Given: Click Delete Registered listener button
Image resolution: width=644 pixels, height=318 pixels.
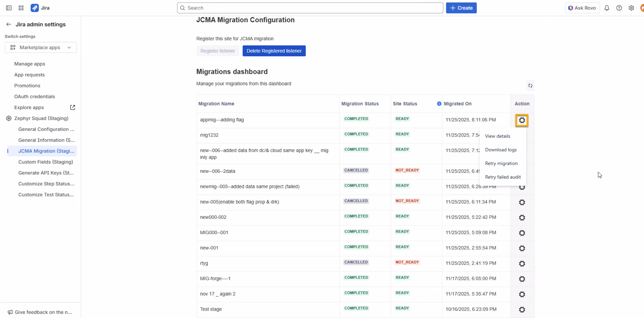Looking at the screenshot, I should point(274,51).
